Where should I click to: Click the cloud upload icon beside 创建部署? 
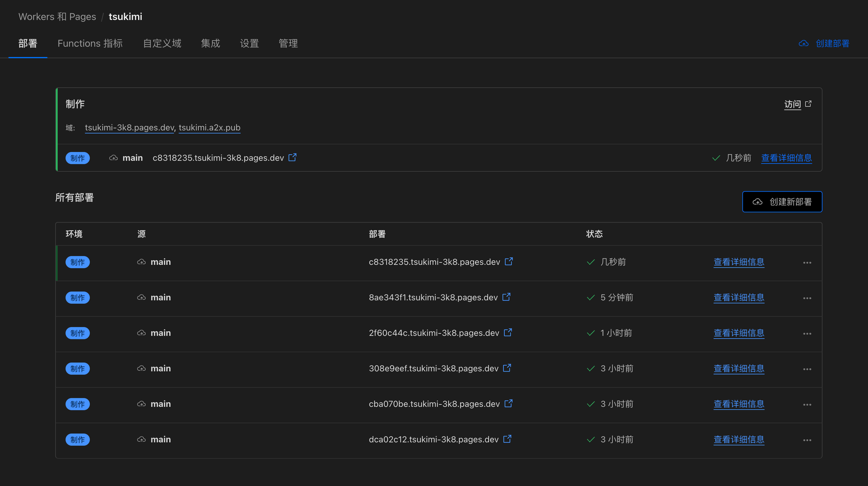click(804, 43)
